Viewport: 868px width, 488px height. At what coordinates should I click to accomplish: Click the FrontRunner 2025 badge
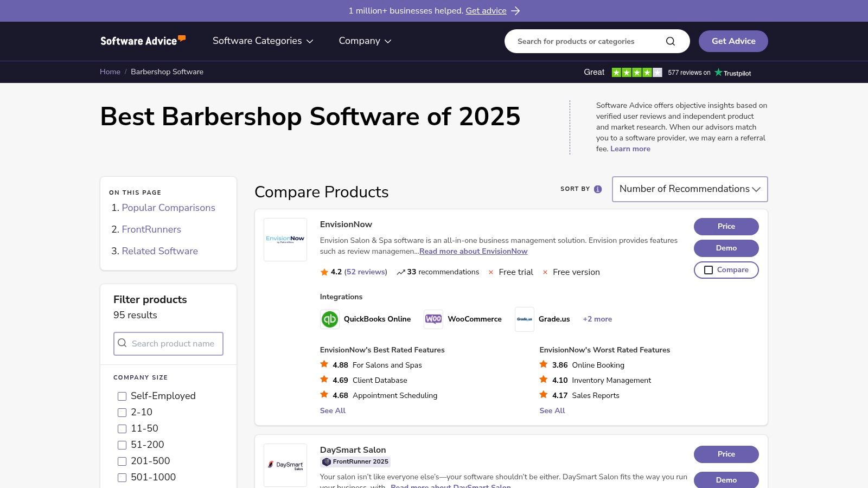(x=355, y=462)
